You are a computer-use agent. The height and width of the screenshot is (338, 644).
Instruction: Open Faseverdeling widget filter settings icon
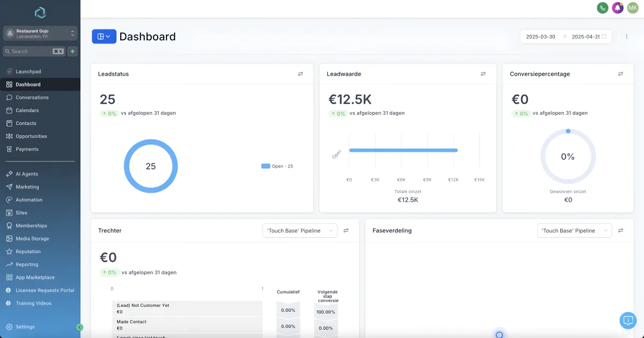point(621,231)
